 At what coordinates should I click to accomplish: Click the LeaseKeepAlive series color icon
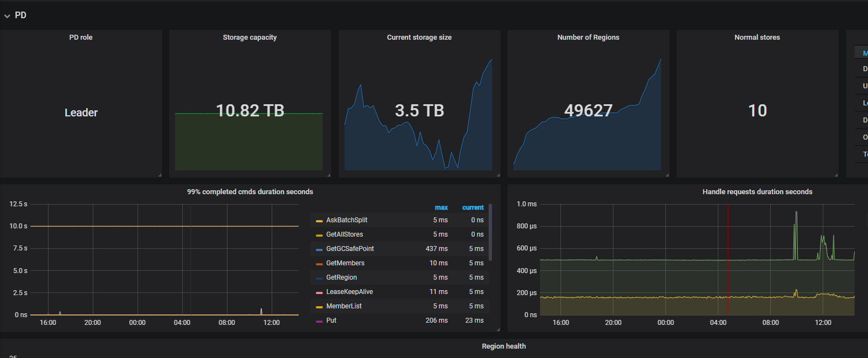[x=319, y=292]
